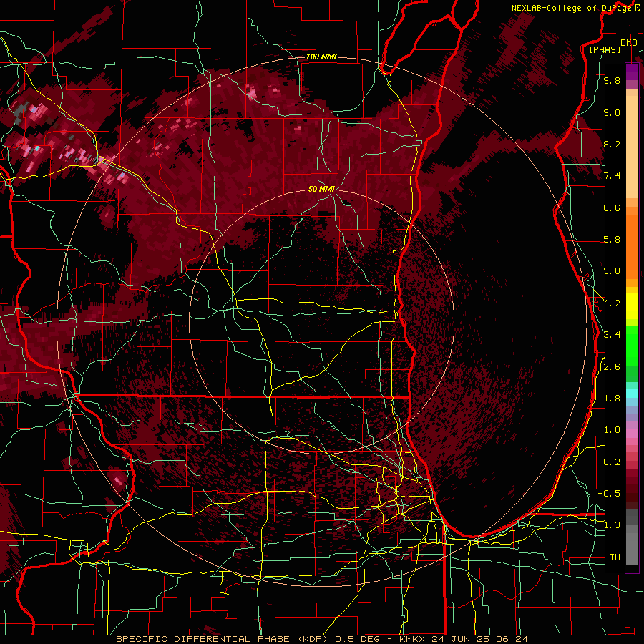Click the purple top segment of color bar
Image resolution: width=644 pixels, height=644 pixels.
632,72
